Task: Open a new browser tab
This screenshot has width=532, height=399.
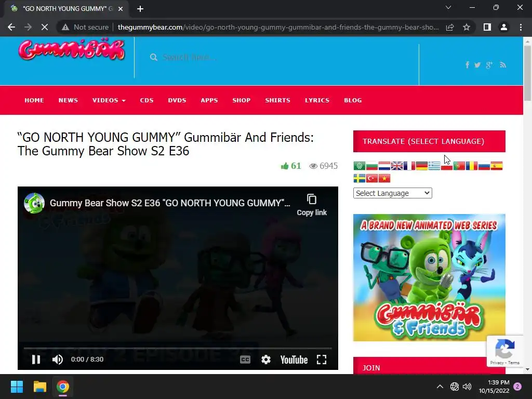Action: point(140,9)
